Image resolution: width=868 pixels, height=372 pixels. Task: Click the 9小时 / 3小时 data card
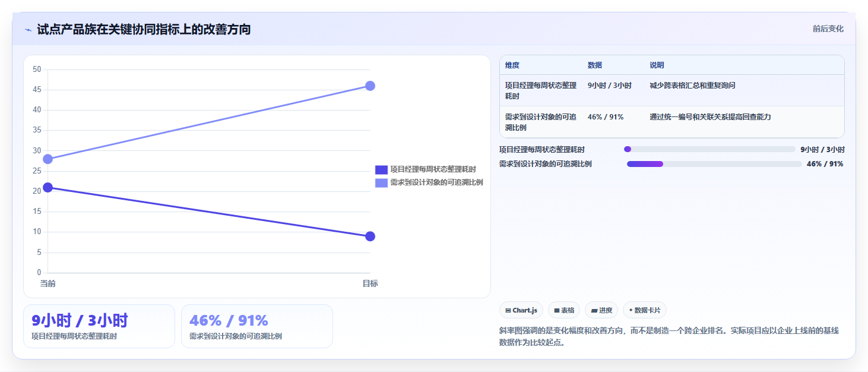pyautogui.click(x=99, y=326)
